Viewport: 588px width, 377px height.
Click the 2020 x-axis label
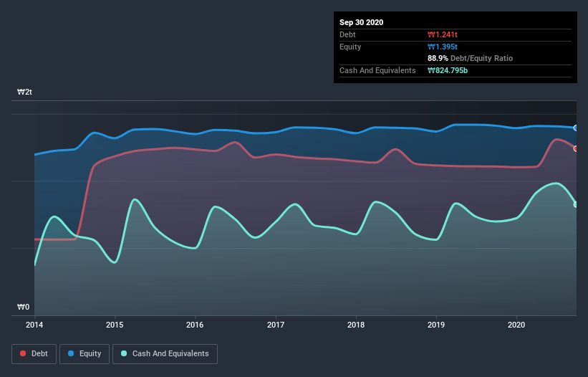tap(516, 325)
